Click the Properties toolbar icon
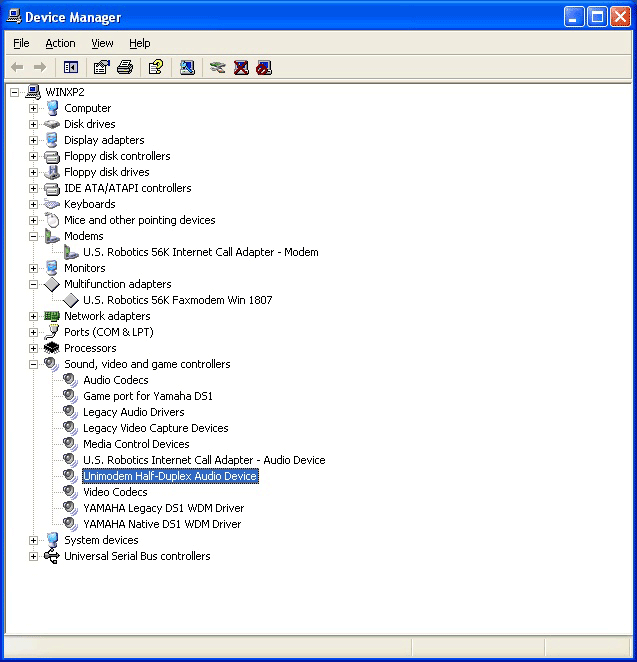The width and height of the screenshot is (637, 662). click(x=101, y=67)
